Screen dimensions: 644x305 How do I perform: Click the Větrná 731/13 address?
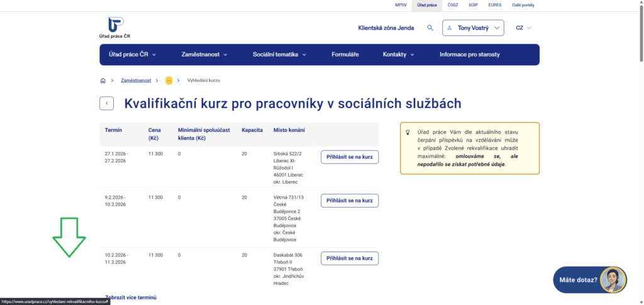pos(288,218)
